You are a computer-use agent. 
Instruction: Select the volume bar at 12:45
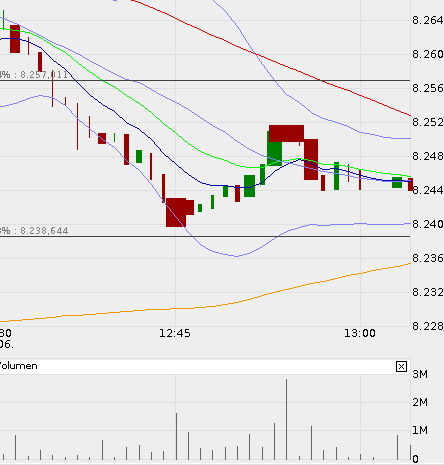pyautogui.click(x=177, y=436)
